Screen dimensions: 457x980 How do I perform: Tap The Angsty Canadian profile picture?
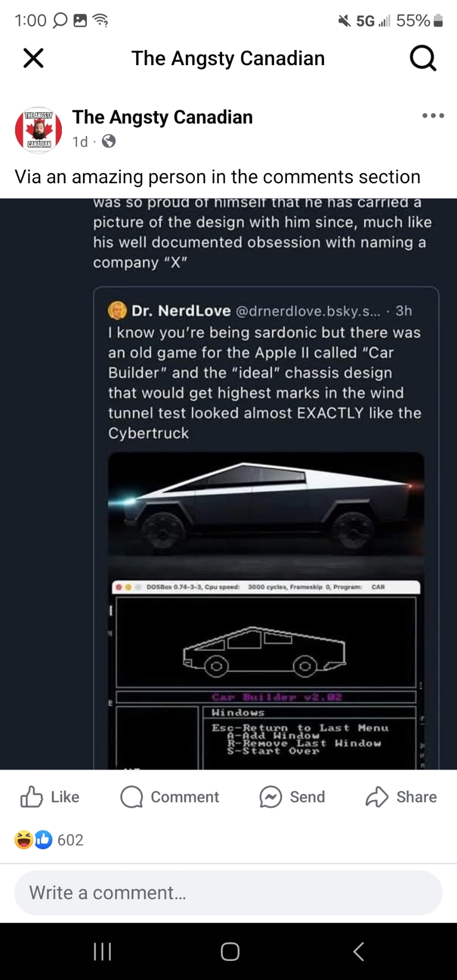tap(38, 130)
